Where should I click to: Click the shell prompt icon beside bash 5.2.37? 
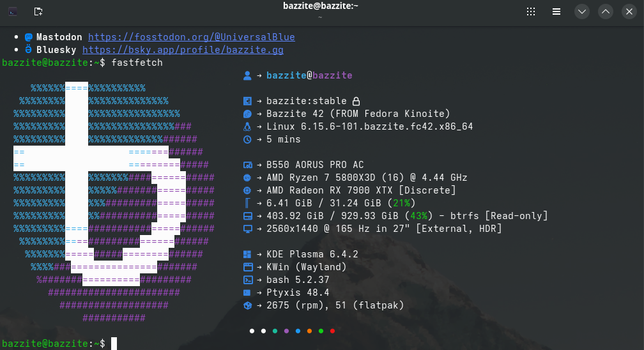click(248, 280)
